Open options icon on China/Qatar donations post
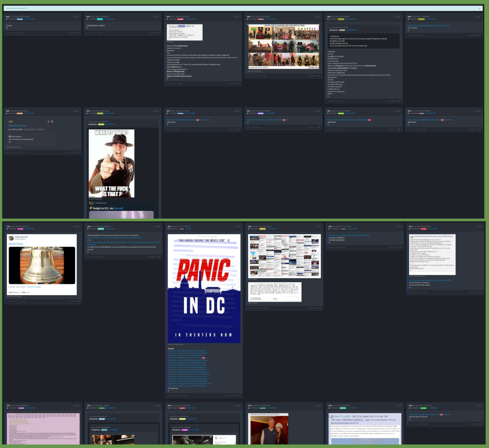 [159, 226]
